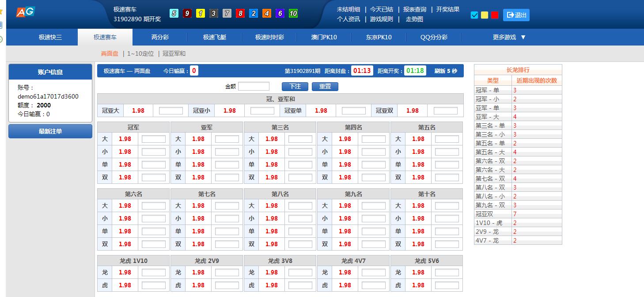Click the AG logo icon
Image resolution: width=644 pixels, height=297 pixels.
point(25,12)
